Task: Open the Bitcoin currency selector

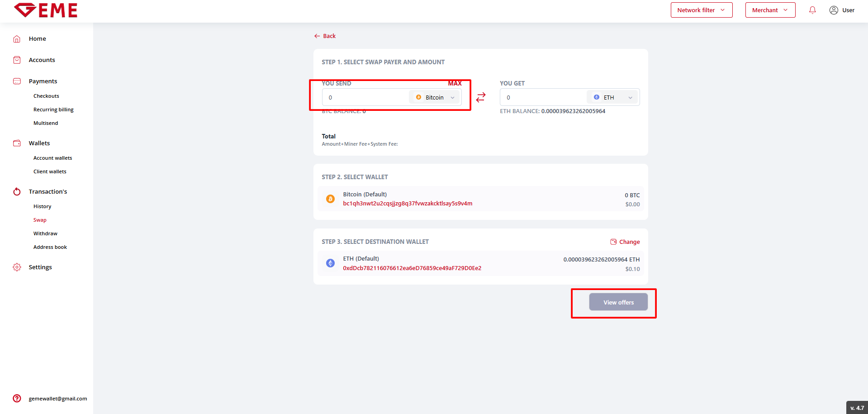Action: pyautogui.click(x=435, y=97)
